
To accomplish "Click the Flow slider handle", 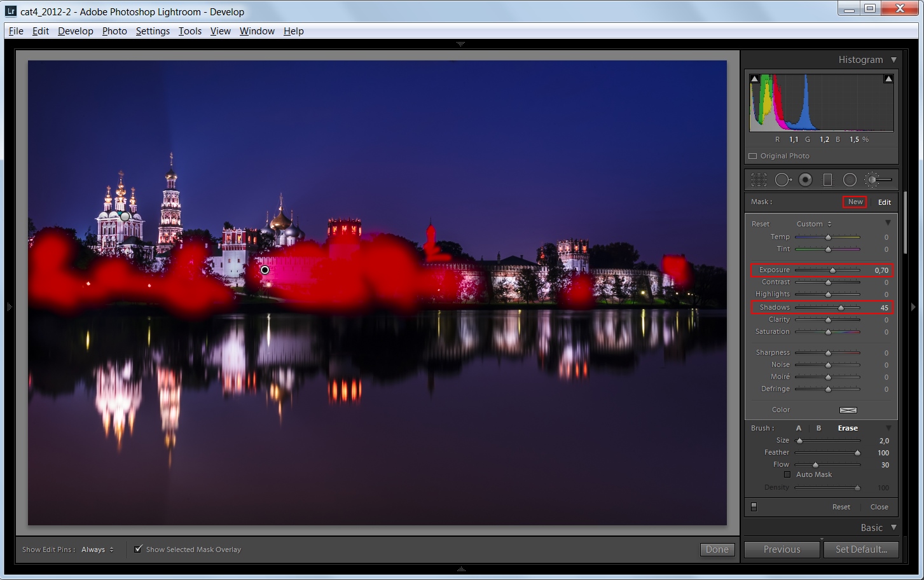I will 815,465.
